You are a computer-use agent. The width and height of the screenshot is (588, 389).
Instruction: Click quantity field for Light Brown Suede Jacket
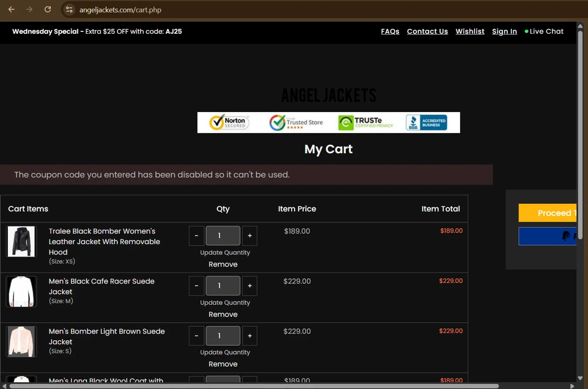223,336
